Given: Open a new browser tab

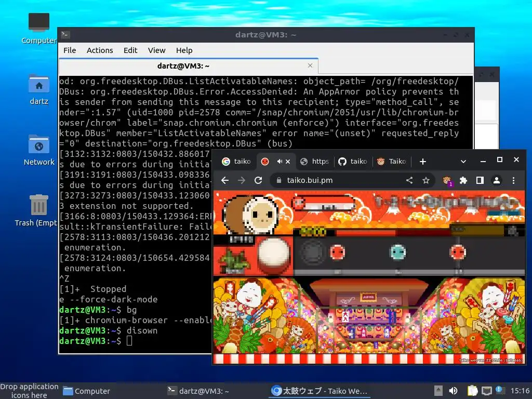Looking at the screenshot, I should click(x=423, y=162).
